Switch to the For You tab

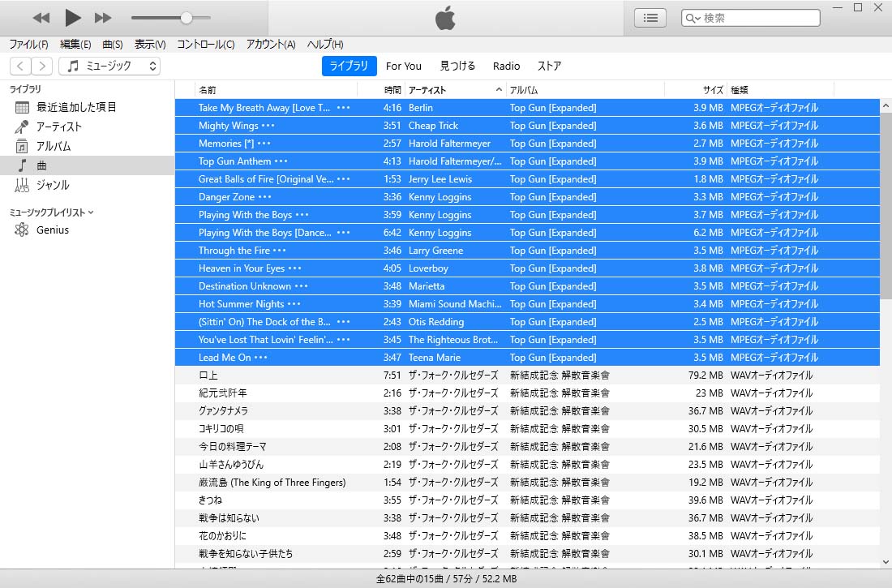pos(403,67)
